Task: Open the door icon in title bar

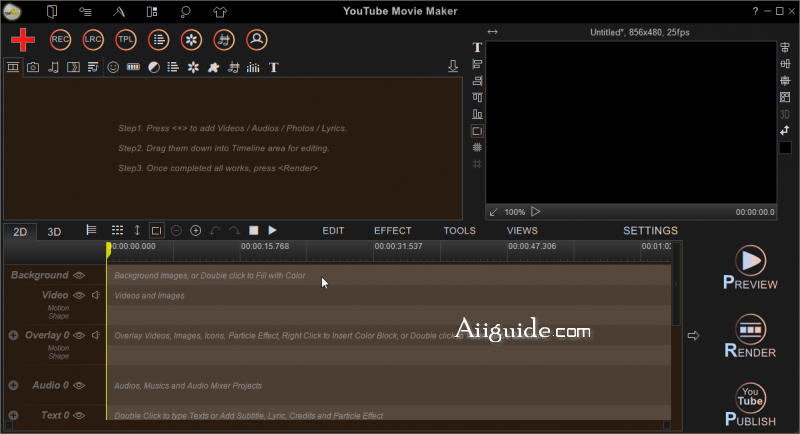Action: 52,11
